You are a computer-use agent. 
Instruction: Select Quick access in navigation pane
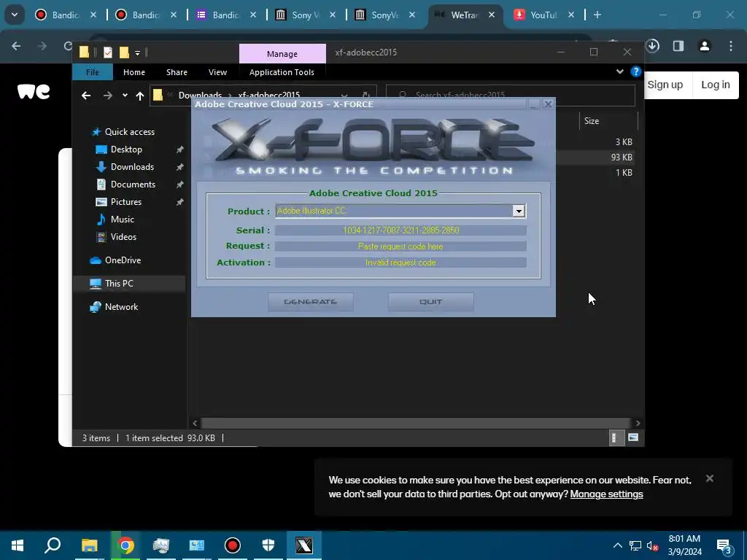[130, 132]
